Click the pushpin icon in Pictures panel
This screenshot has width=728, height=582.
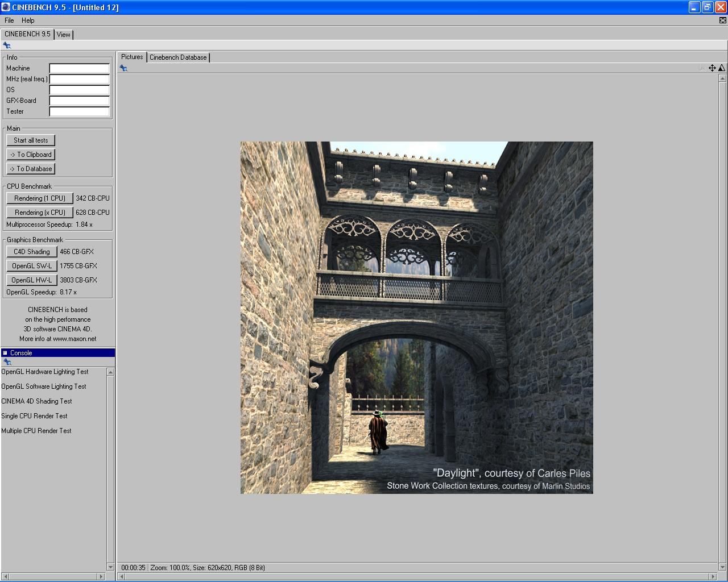point(123,68)
